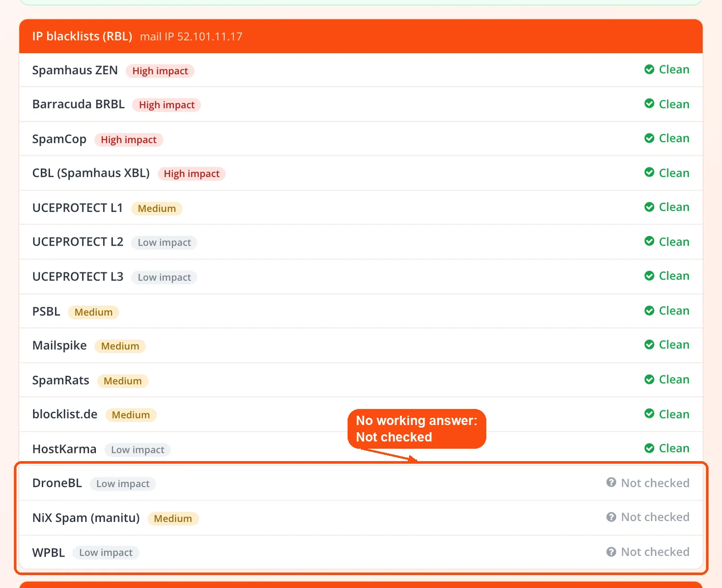The image size is (722, 588).
Task: Click the "Medium" badge next to UCEPROTECT L1
Action: tap(157, 208)
